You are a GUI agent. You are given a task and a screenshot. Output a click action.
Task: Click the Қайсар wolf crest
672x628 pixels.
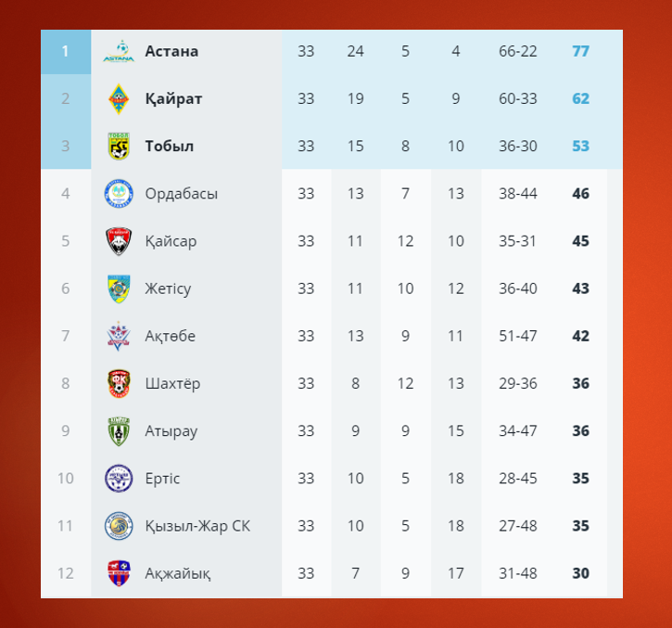pyautogui.click(x=119, y=241)
